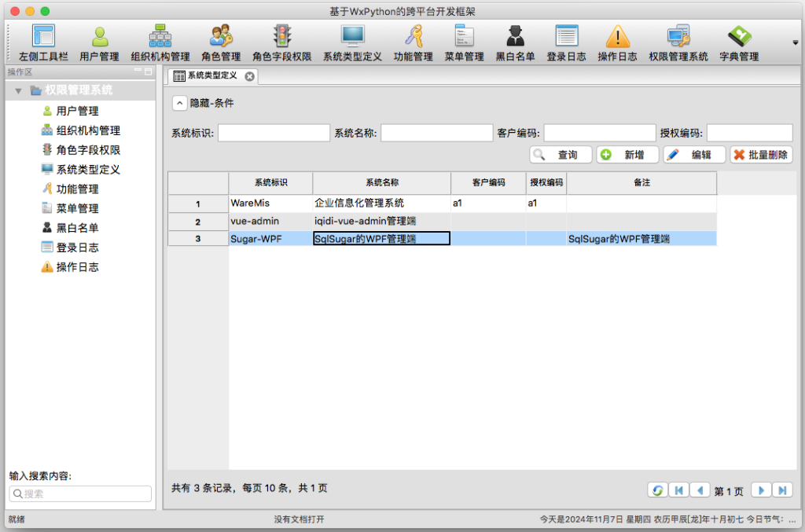Open 功能管理 keys icon in toolbar
The width and height of the screenshot is (805, 532).
coord(414,42)
